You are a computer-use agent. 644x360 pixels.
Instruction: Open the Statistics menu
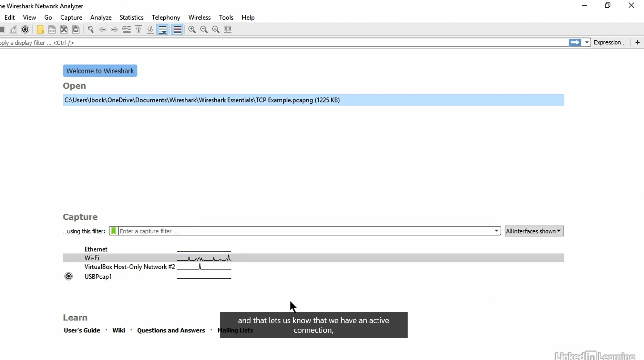click(132, 17)
